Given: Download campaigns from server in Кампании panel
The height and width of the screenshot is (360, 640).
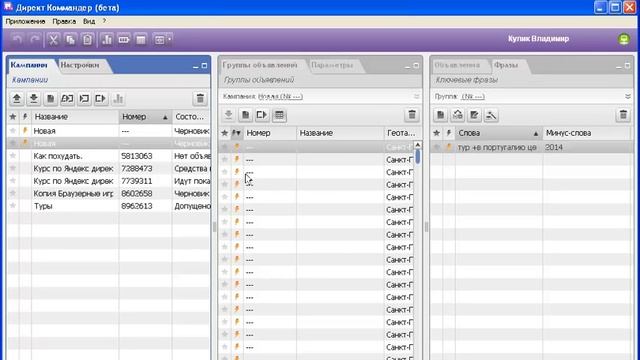Looking at the screenshot, I should tap(33, 99).
